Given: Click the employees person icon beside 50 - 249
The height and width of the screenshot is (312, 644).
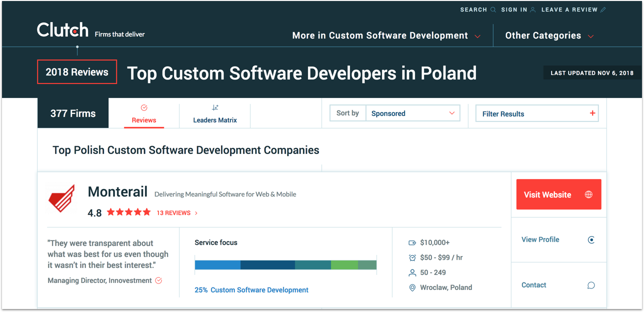Looking at the screenshot, I should pyautogui.click(x=412, y=272).
